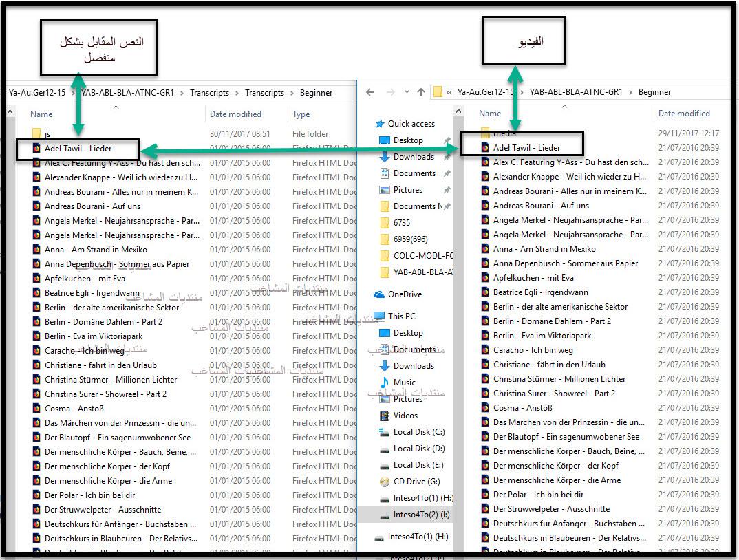Sort by Name column in left window
Viewport: 739px width, 560px height.
coord(41,114)
